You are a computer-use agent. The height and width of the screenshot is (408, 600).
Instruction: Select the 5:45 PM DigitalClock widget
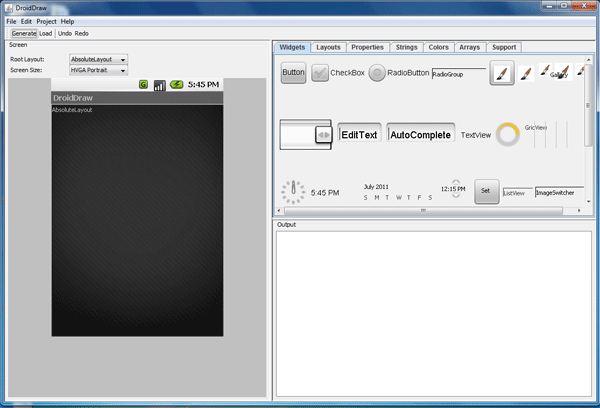[x=325, y=193]
